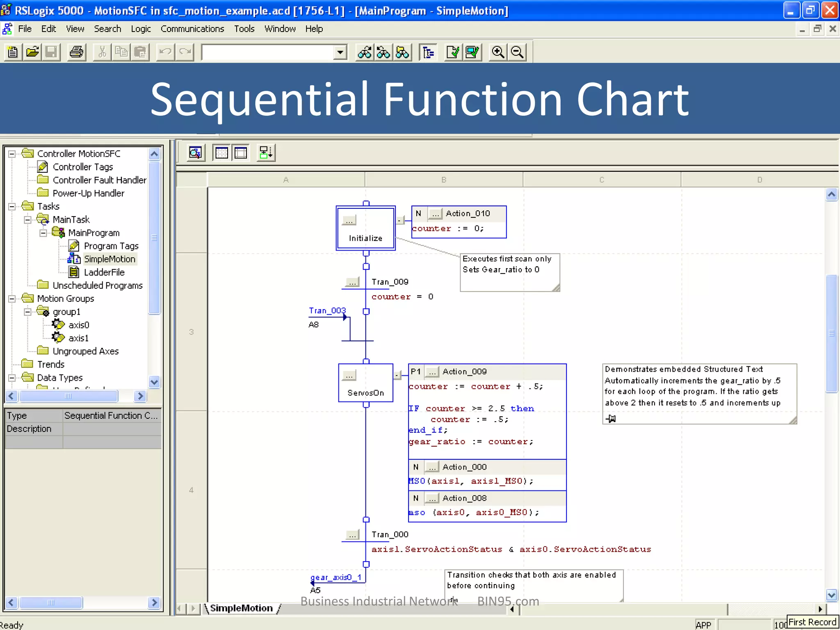Click the SFC editor add element icon
This screenshot has width=840, height=630.
tap(266, 153)
